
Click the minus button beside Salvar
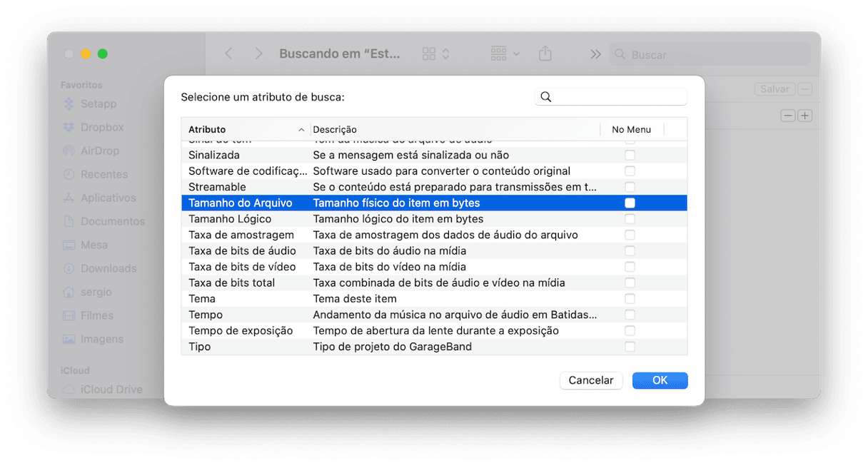805,89
